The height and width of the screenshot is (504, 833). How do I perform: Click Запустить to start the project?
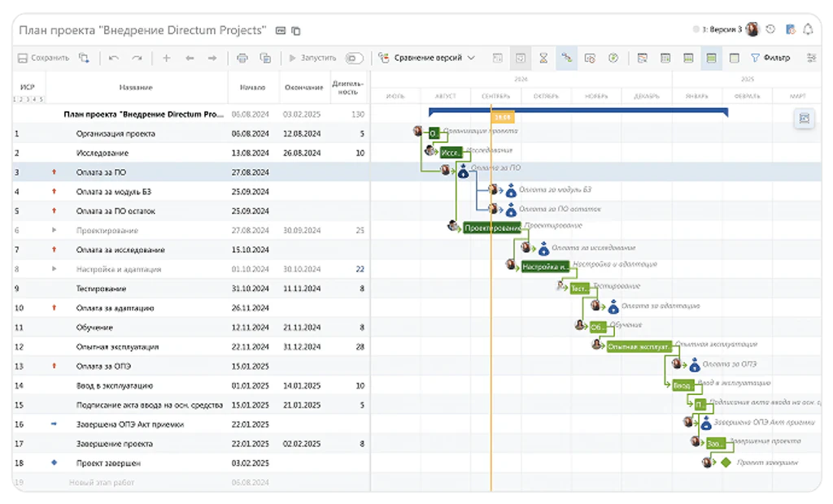(313, 58)
